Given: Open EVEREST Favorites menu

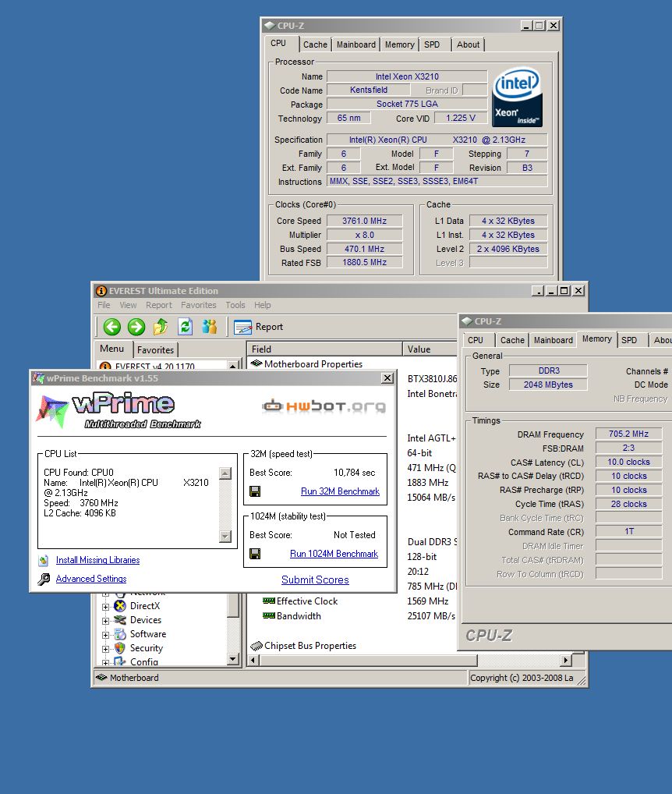Looking at the screenshot, I should tap(198, 305).
